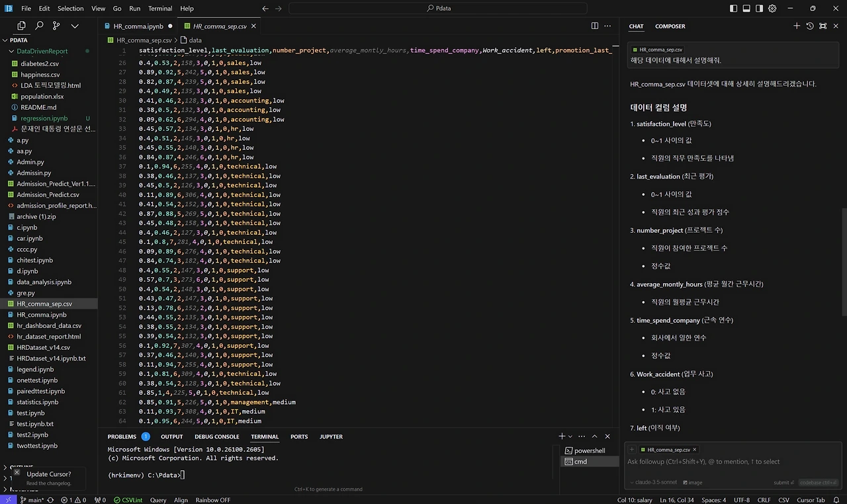Change the UTF-8 encoding
This screenshot has height=504, width=847.
tap(741, 500)
